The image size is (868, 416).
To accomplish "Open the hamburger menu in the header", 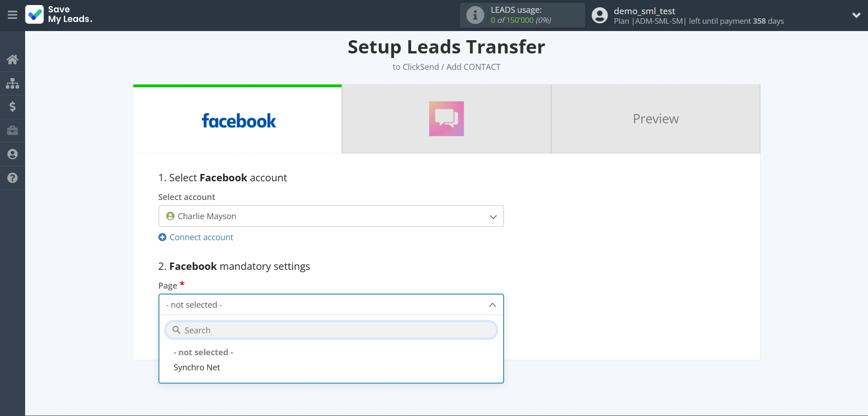I will tap(12, 15).
